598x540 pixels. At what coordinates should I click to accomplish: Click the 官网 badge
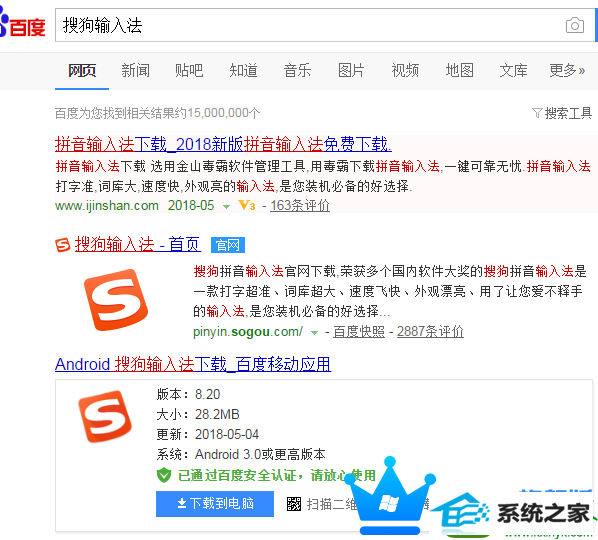point(228,245)
